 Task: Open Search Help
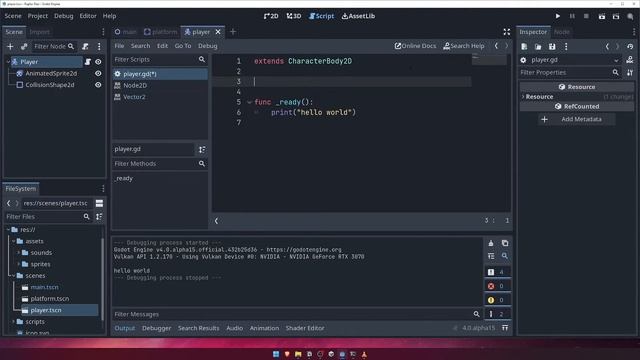coord(464,46)
